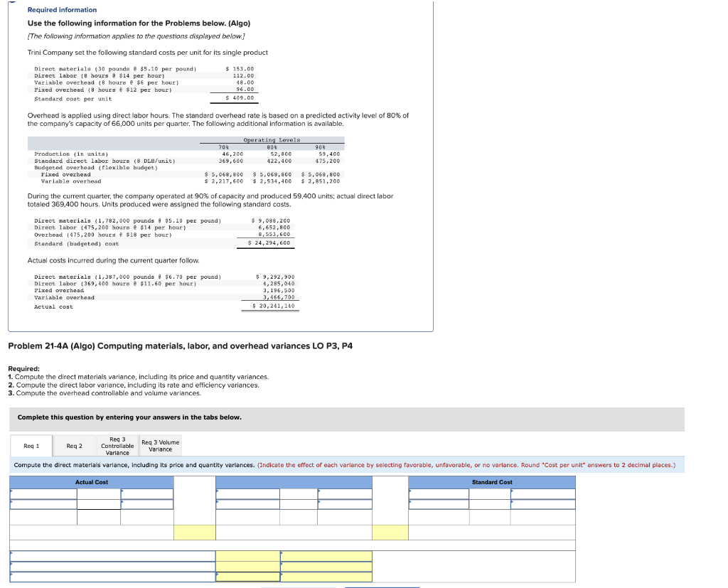Click the actual cost total $ 20,241,140
This screenshot has width=728, height=588.
point(274,306)
